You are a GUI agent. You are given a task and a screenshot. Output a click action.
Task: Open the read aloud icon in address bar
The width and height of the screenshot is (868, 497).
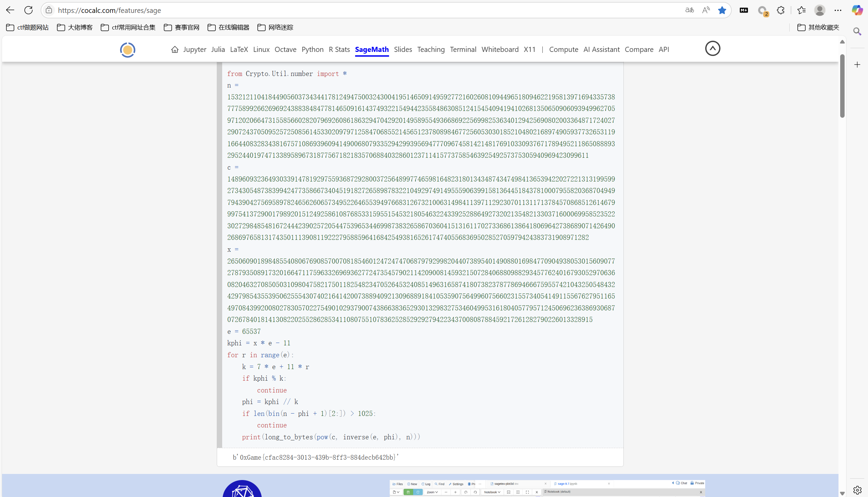click(706, 10)
